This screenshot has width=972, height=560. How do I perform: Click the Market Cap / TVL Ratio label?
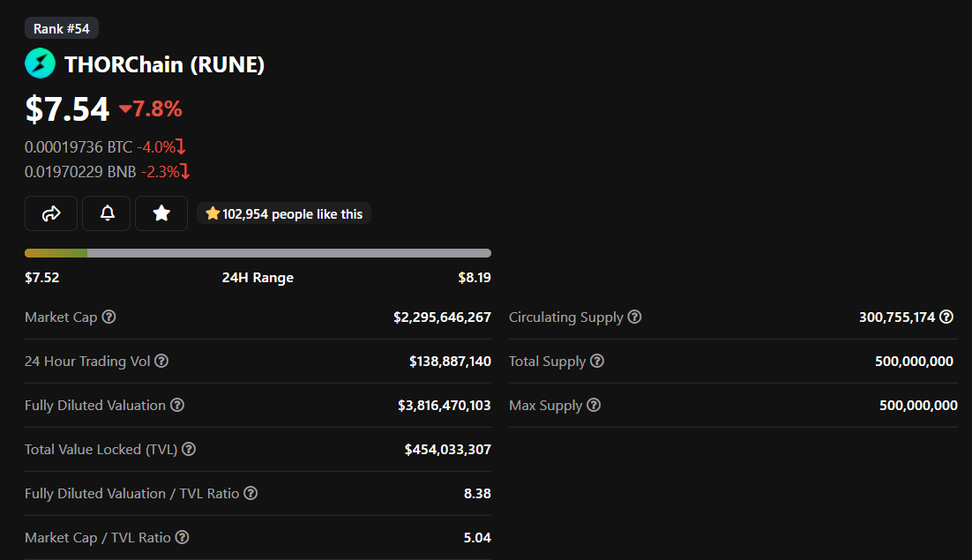point(97,537)
